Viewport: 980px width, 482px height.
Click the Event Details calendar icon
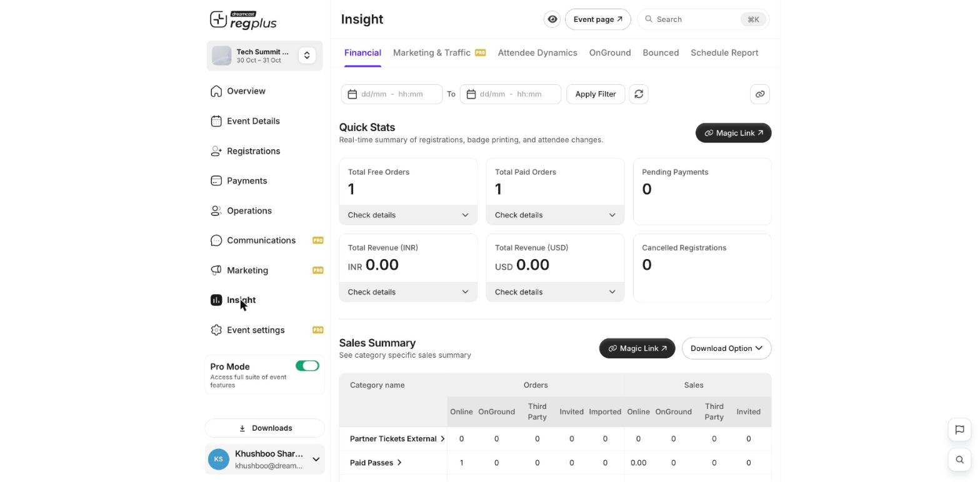pos(216,121)
